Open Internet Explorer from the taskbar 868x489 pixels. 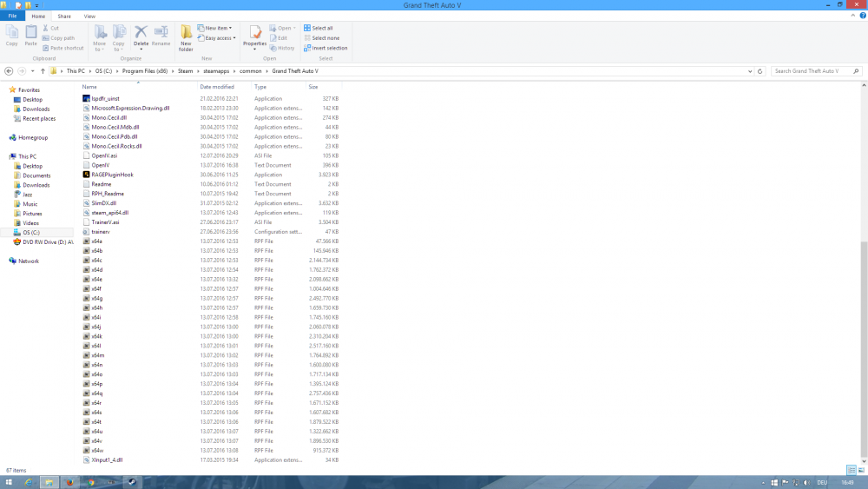point(29,482)
